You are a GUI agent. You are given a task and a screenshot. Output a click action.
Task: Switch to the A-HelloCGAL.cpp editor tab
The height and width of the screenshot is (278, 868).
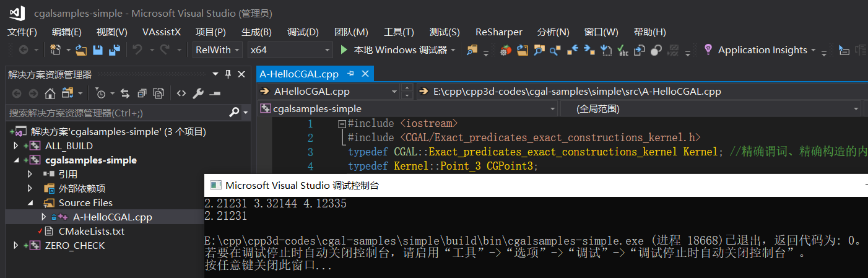[x=299, y=74]
